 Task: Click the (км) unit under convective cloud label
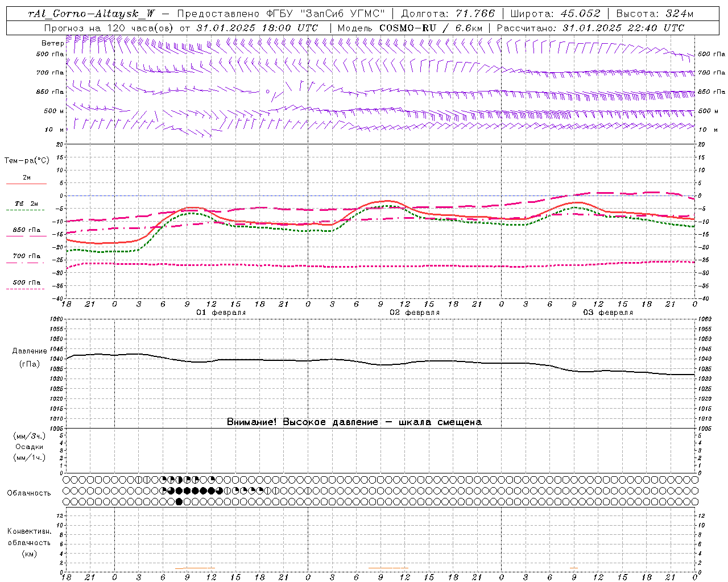(x=29, y=554)
